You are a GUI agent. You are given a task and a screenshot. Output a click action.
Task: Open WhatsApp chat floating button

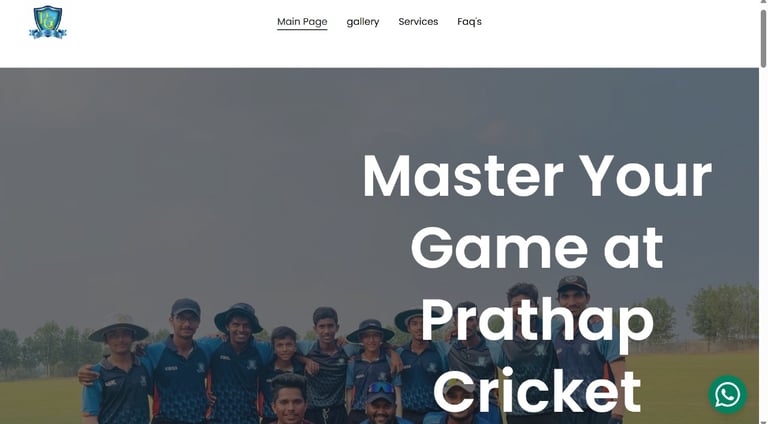(x=727, y=394)
